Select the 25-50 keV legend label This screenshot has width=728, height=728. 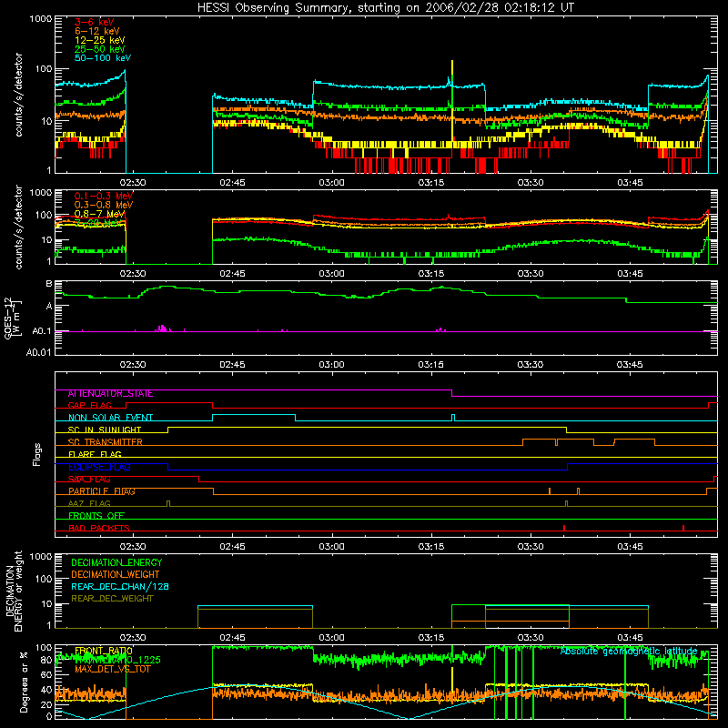pyautogui.click(x=100, y=49)
